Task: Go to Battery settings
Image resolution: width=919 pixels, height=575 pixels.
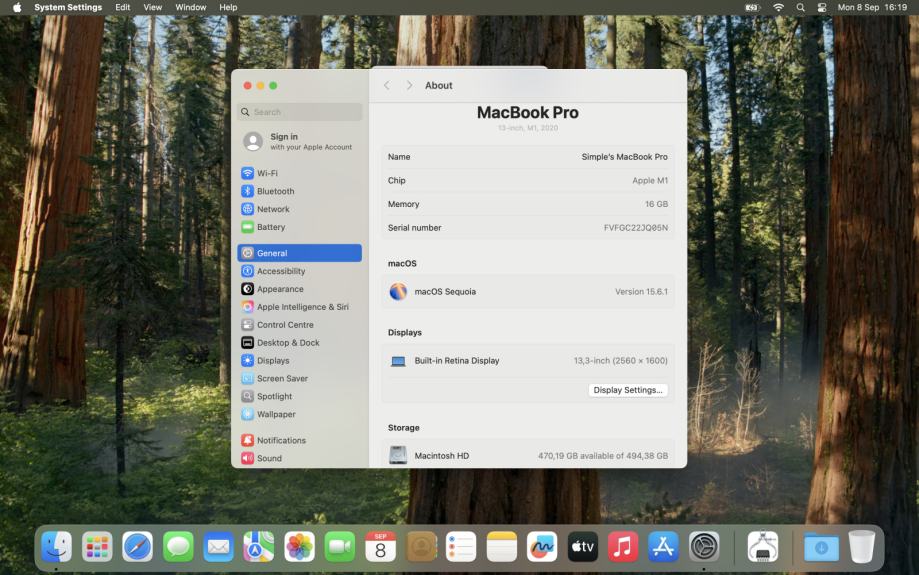Action: (270, 227)
